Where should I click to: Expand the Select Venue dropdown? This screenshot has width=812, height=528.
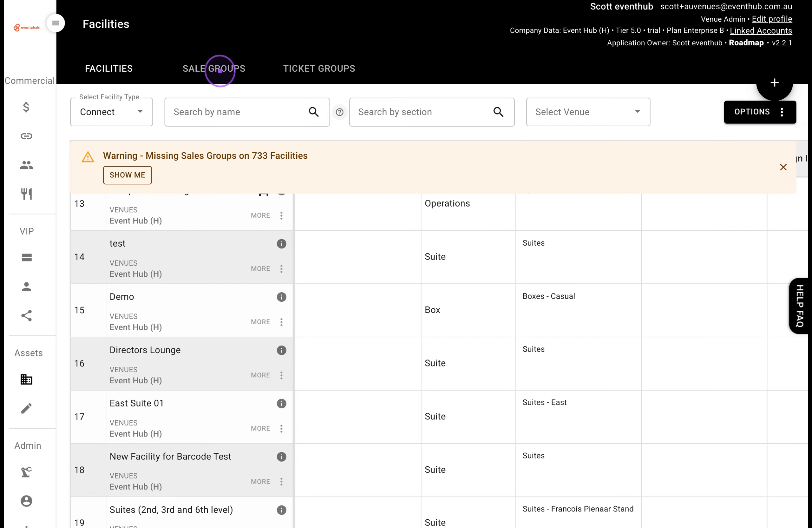coord(588,112)
